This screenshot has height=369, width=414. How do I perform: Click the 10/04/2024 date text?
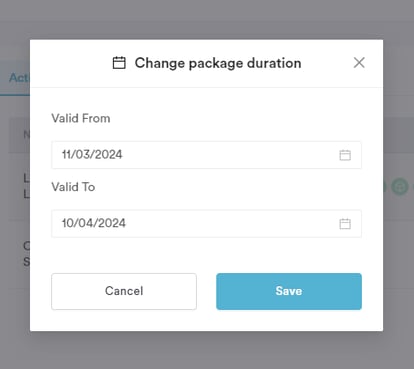[x=94, y=223]
